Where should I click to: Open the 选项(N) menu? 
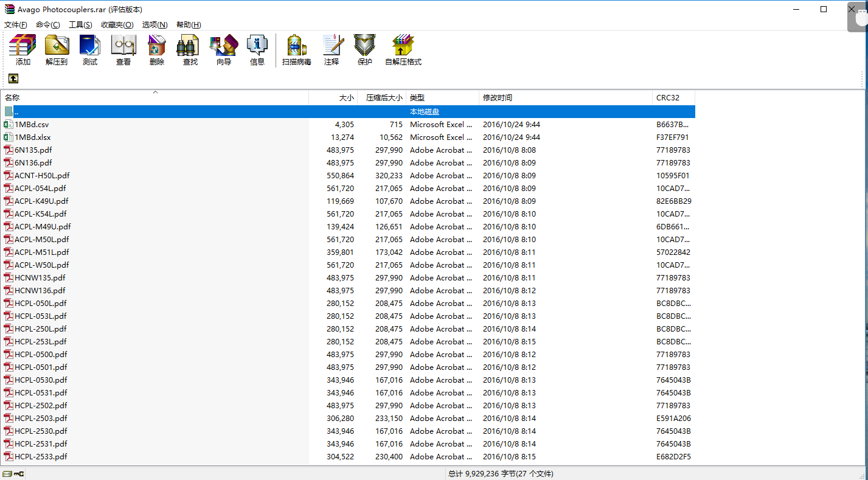click(x=155, y=24)
